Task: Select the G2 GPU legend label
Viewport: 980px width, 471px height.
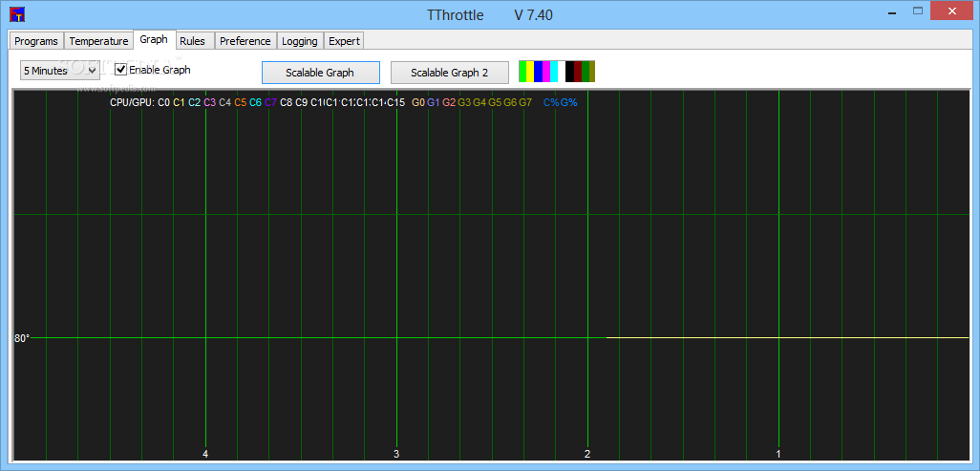Action: click(449, 102)
